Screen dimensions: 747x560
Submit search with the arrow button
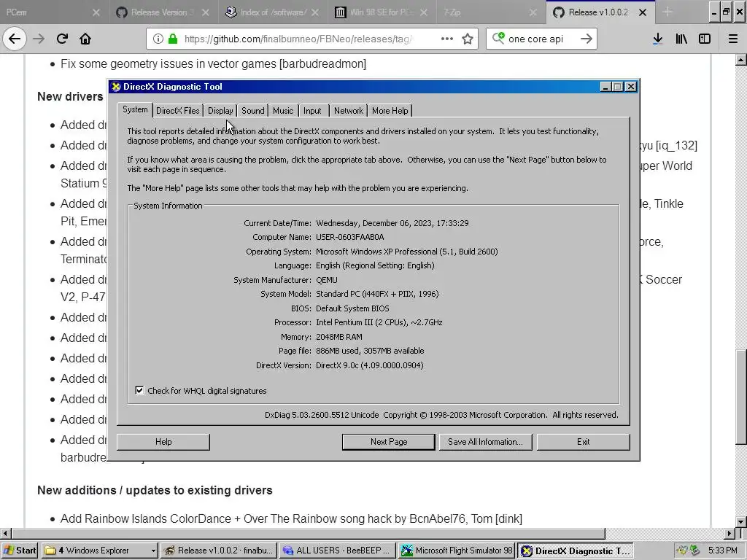[587, 39]
